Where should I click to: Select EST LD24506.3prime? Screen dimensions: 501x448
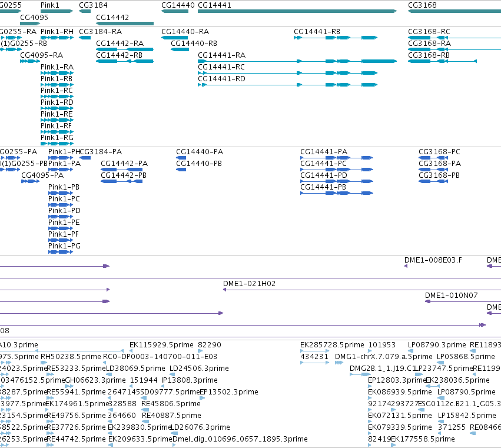[x=173, y=374]
